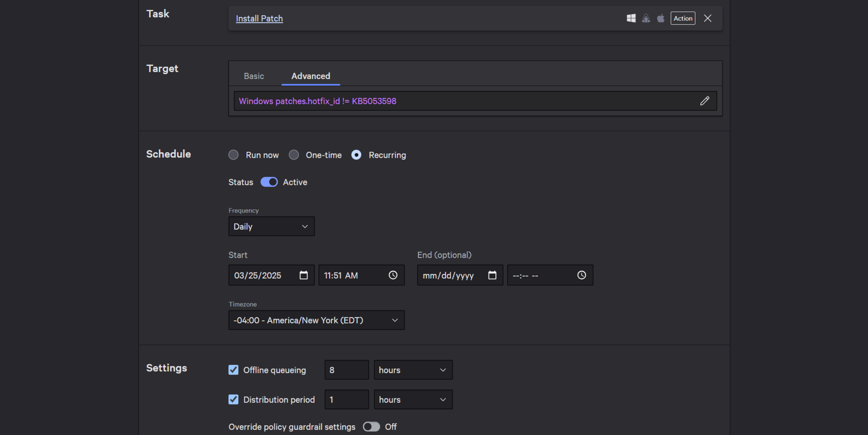This screenshot has height=435, width=868.
Task: Remove Install Patch task with X icon
Action: pos(708,18)
